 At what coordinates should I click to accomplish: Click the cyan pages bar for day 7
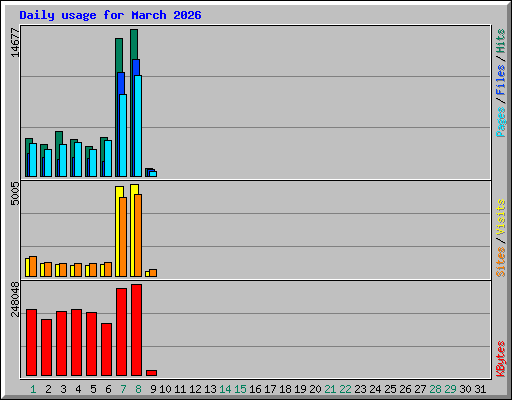click(123, 135)
